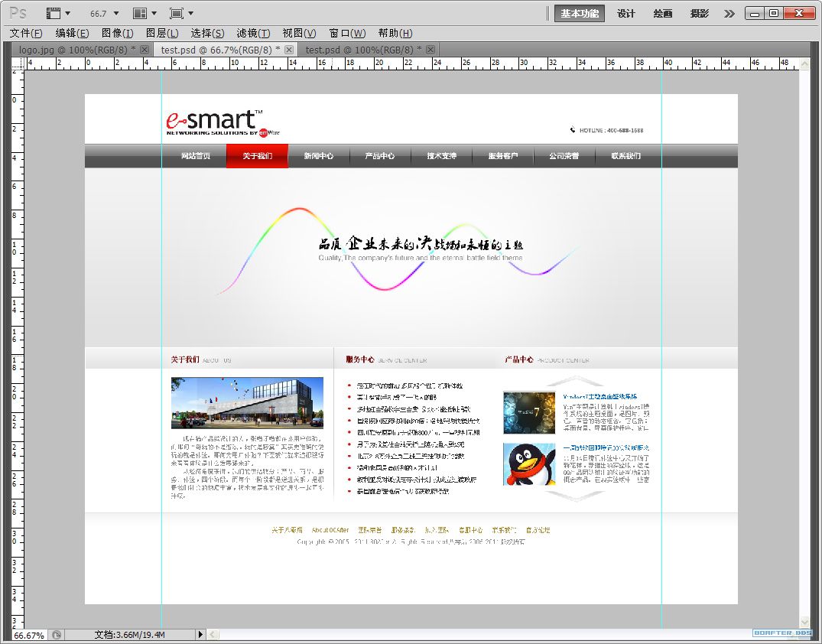Click the Windows 7 theme thumbnail
822x644 pixels.
click(529, 413)
